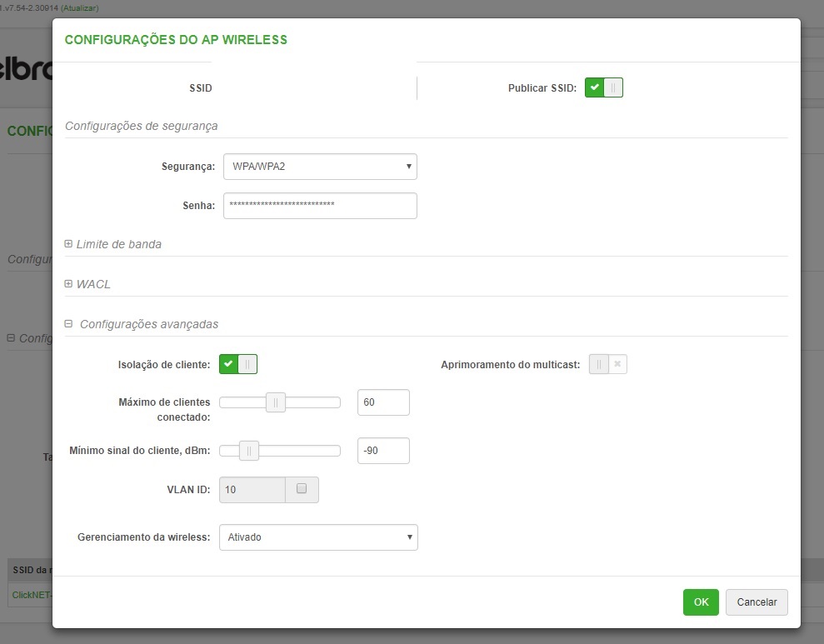Open the Gerenciamento da wireless dropdown
824x644 pixels.
[x=317, y=537]
